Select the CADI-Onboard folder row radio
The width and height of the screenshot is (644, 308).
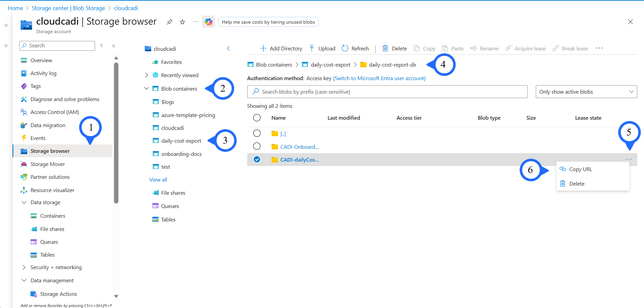tap(257, 146)
